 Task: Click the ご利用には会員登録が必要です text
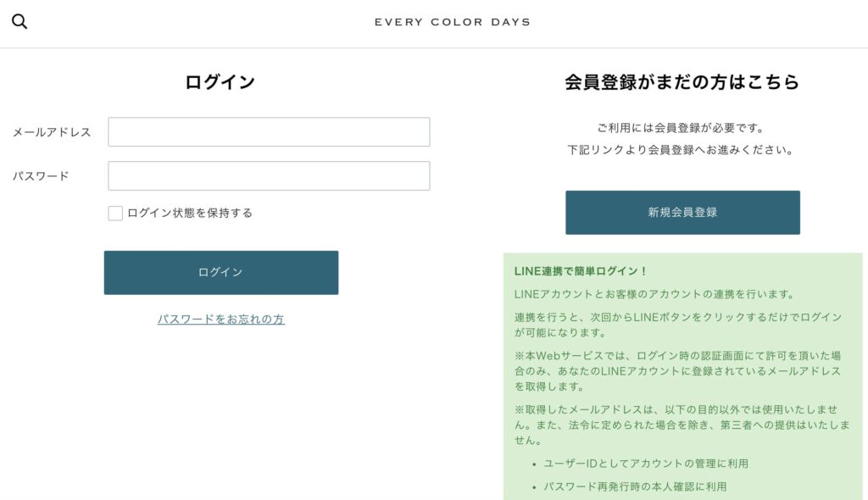coord(682,128)
